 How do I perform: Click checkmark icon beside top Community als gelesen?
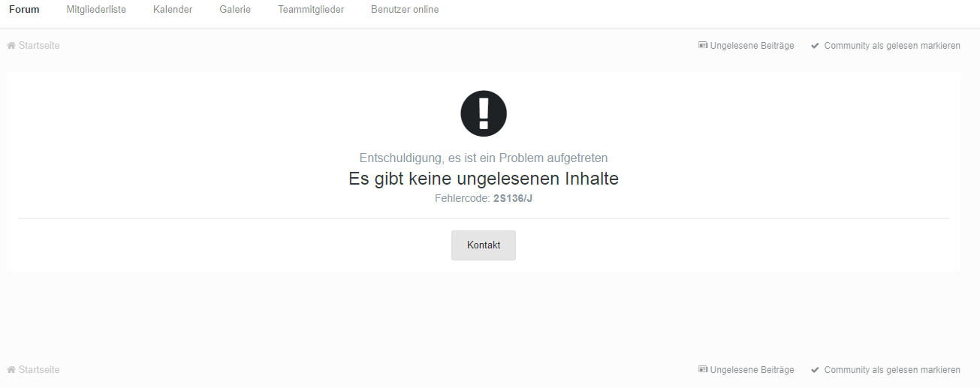(815, 46)
